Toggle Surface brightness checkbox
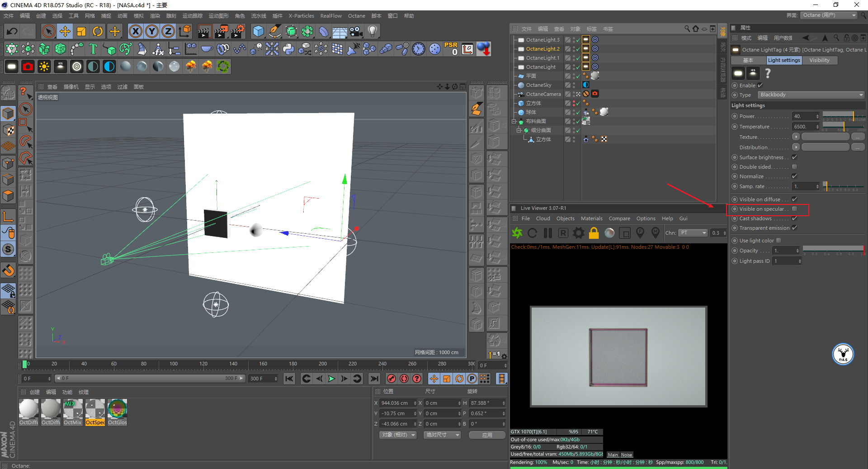The height and width of the screenshot is (469, 868). pyautogui.click(x=794, y=157)
